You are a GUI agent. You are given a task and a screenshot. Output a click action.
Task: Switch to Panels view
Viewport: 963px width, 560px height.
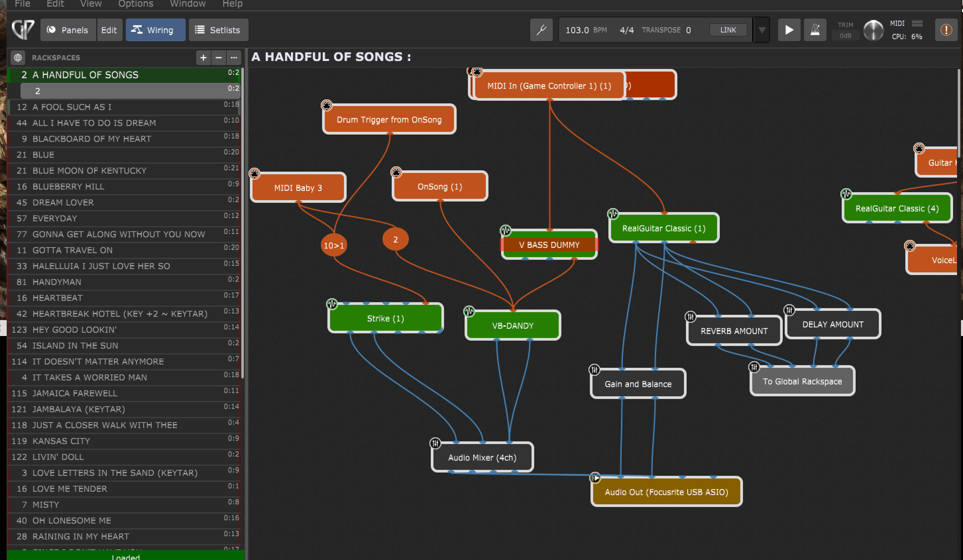[68, 30]
